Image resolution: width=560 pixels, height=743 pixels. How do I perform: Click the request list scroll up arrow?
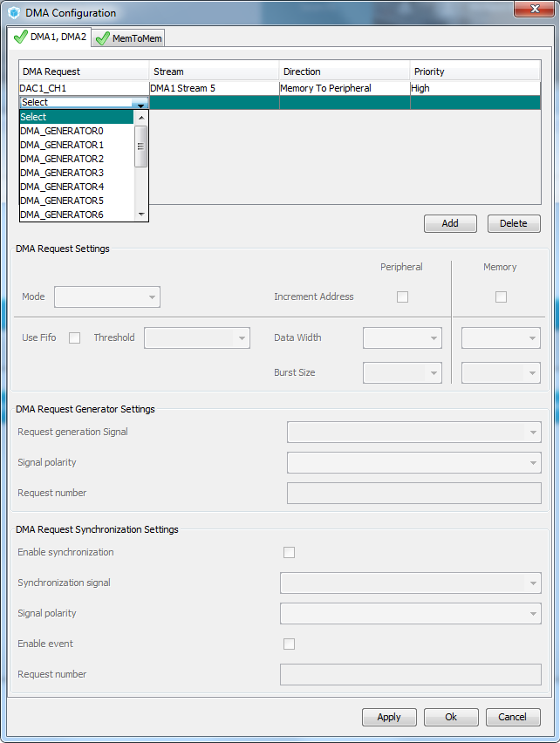click(141, 118)
